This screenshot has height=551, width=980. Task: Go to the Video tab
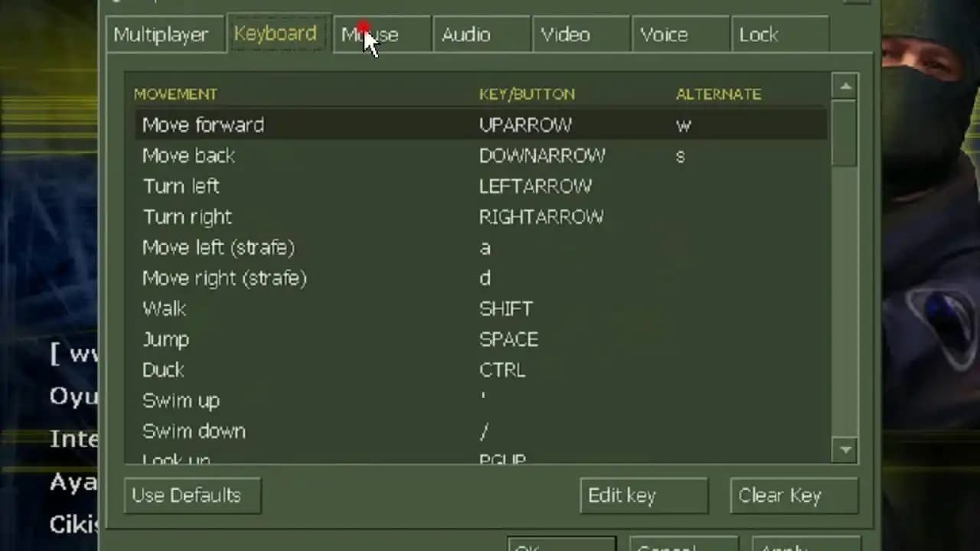[x=581, y=34]
